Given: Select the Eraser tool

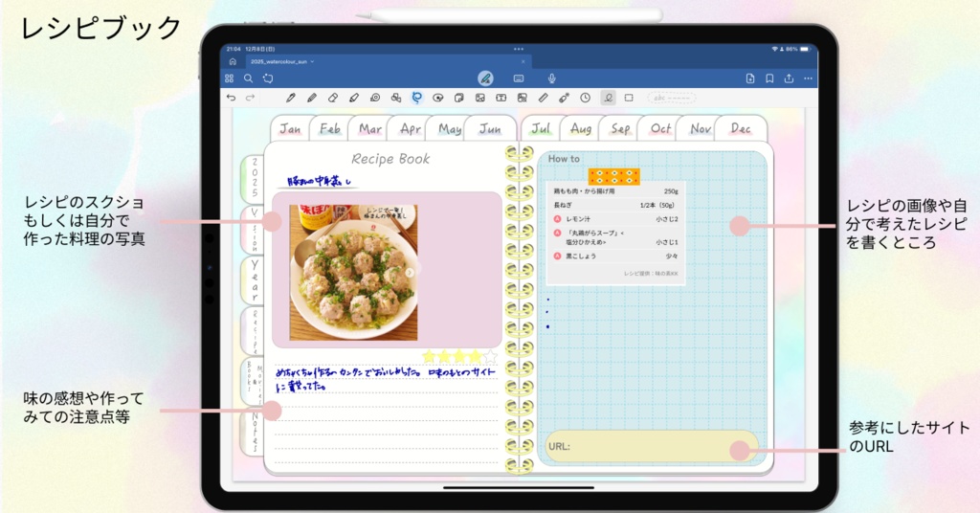Looking at the screenshot, I should coord(332,98).
